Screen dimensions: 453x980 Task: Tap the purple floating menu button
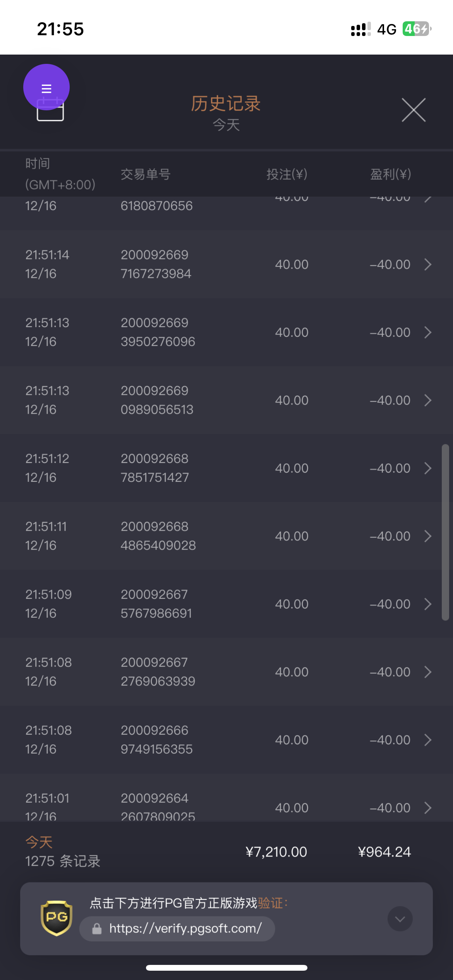point(46,87)
